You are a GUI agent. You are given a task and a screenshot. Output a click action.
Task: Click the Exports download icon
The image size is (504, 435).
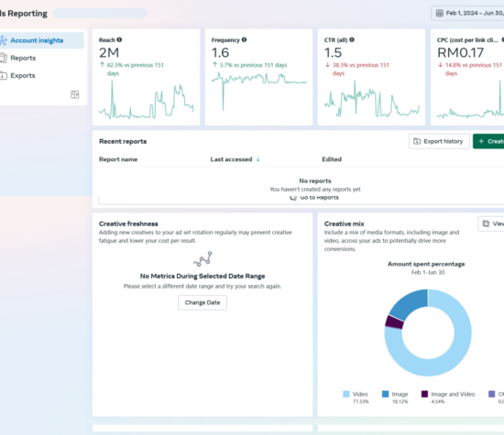click(x=4, y=75)
